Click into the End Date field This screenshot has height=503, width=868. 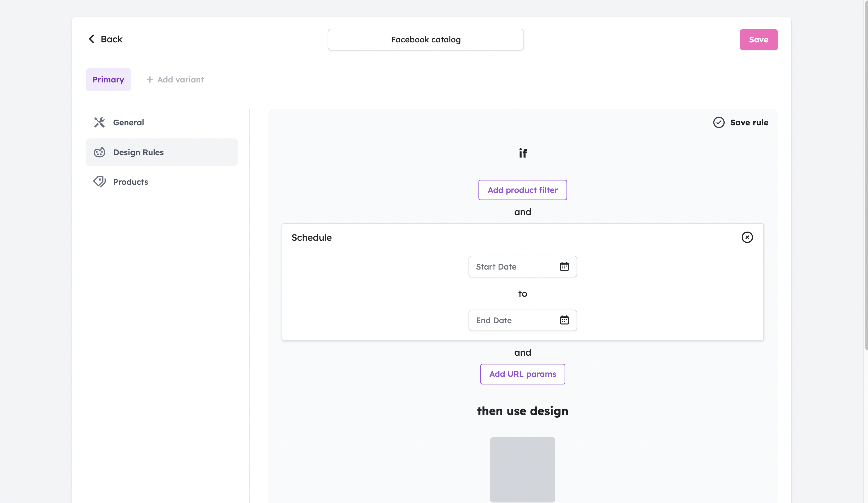point(522,320)
